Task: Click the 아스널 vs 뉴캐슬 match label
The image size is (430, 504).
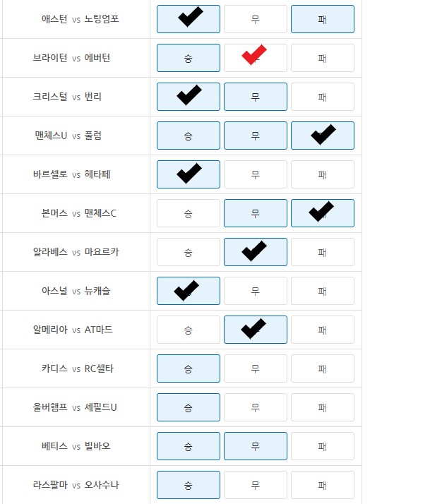Action: pyautogui.click(x=76, y=291)
